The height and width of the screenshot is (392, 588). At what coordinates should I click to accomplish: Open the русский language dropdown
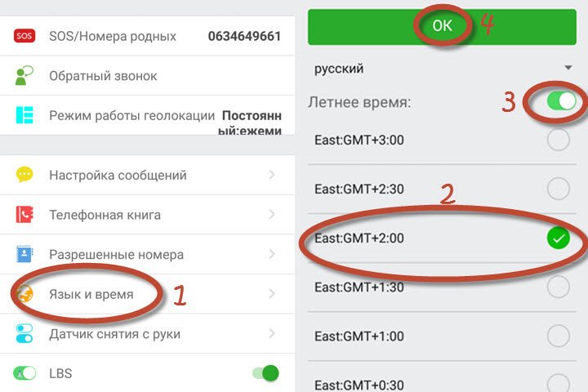442,69
